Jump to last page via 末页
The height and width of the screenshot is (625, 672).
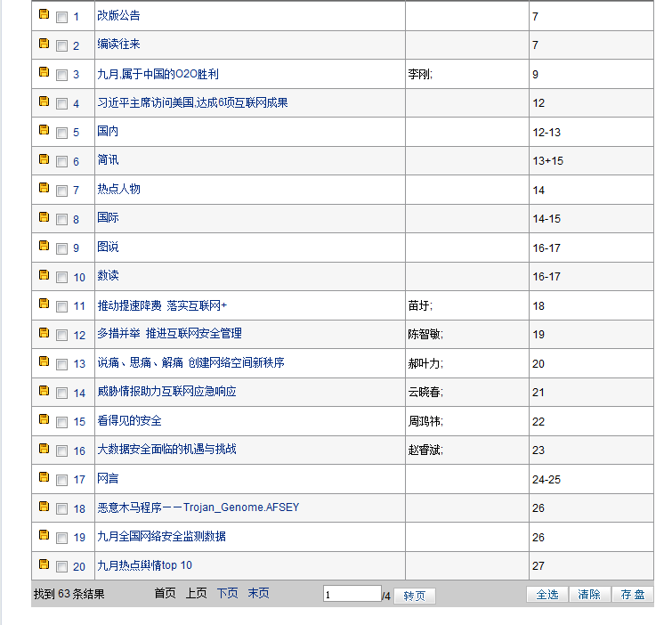[x=258, y=594]
